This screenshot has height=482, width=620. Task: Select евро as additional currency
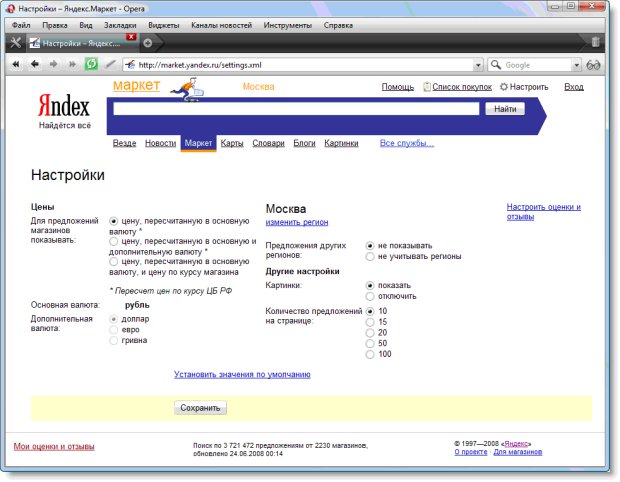(113, 329)
